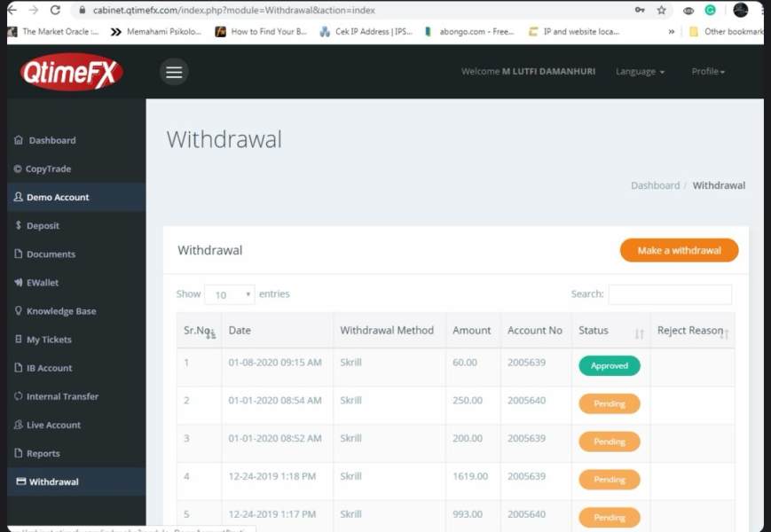The width and height of the screenshot is (771, 532).
Task: Click the padlock icon in address bar
Action: pos(83,11)
